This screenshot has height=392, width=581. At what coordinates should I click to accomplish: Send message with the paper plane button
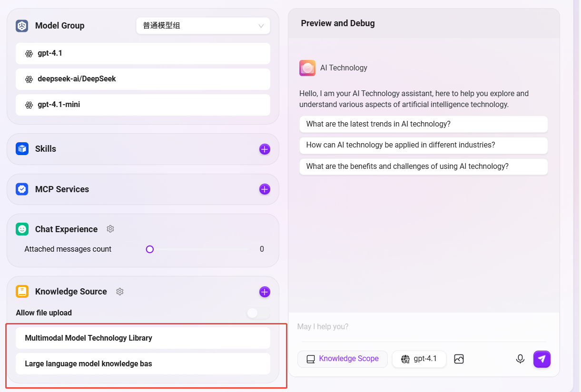(x=542, y=359)
